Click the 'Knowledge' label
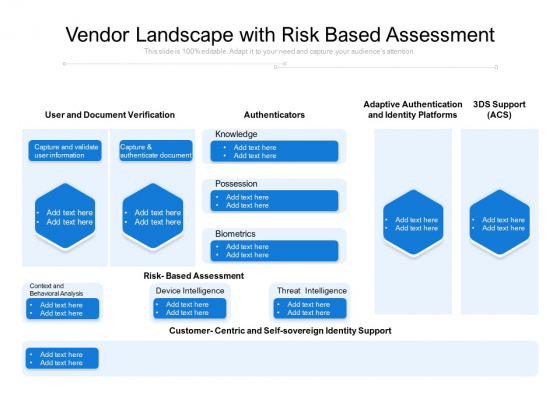 coord(236,134)
